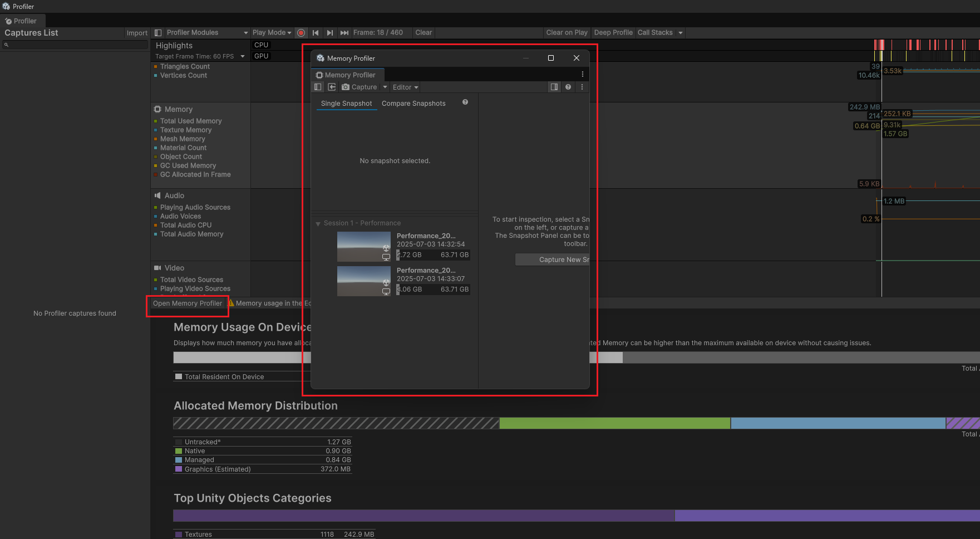Click the Open Memory Profiler button

(188, 303)
